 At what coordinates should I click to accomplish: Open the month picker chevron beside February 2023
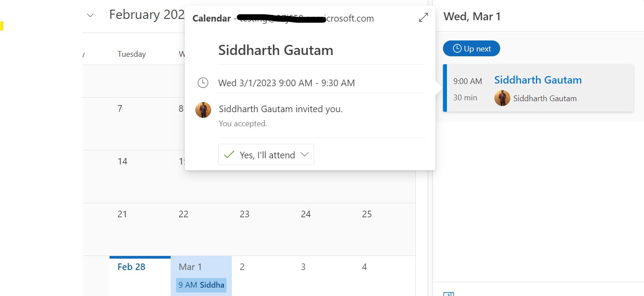pyautogui.click(x=90, y=15)
